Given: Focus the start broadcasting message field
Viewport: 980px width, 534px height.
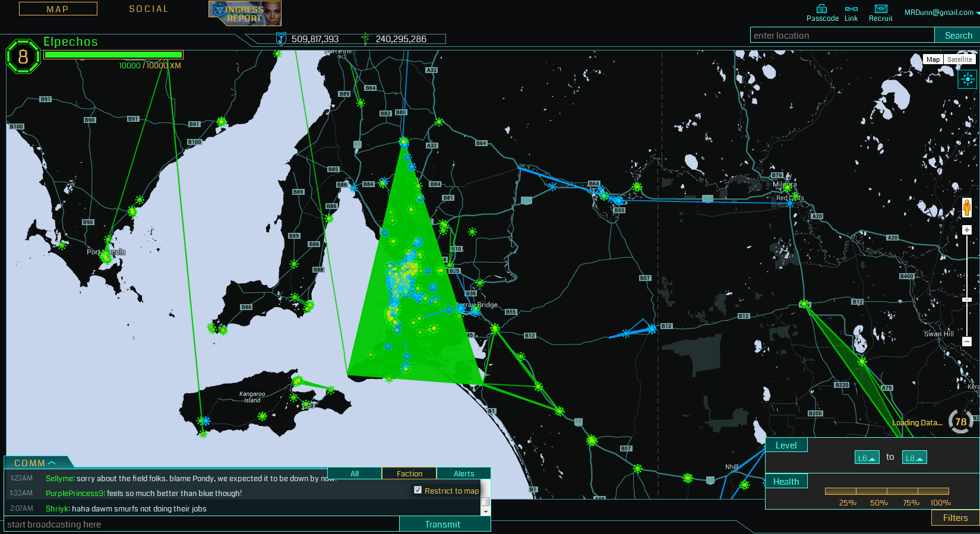Looking at the screenshot, I should [x=202, y=524].
